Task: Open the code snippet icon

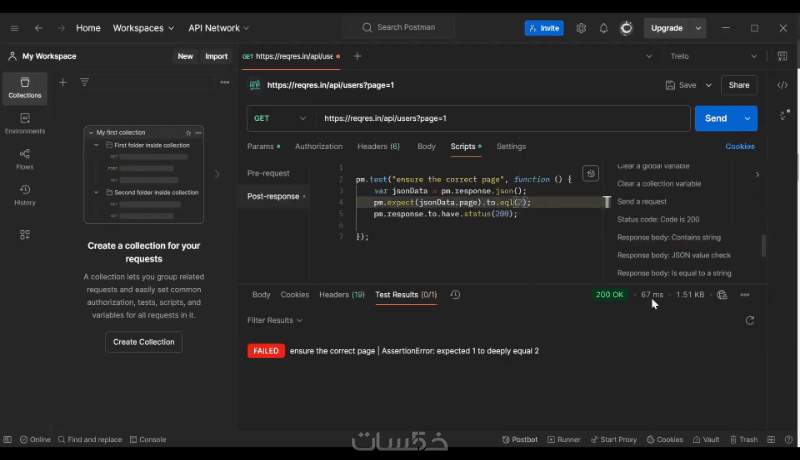Action: coord(782,85)
